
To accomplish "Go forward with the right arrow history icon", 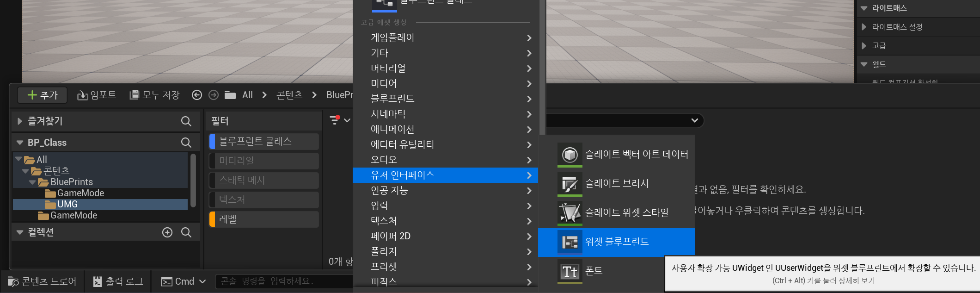I will click(214, 95).
